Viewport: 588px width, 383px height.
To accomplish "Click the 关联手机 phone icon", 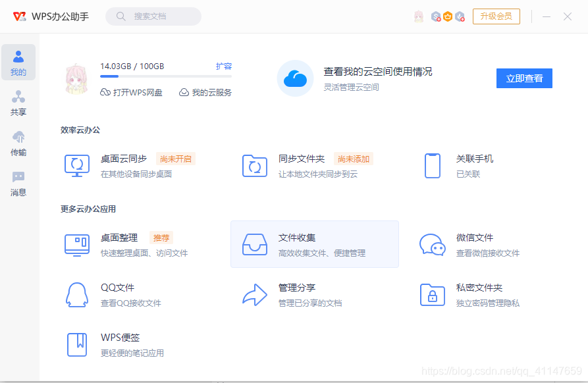I will point(433,166).
